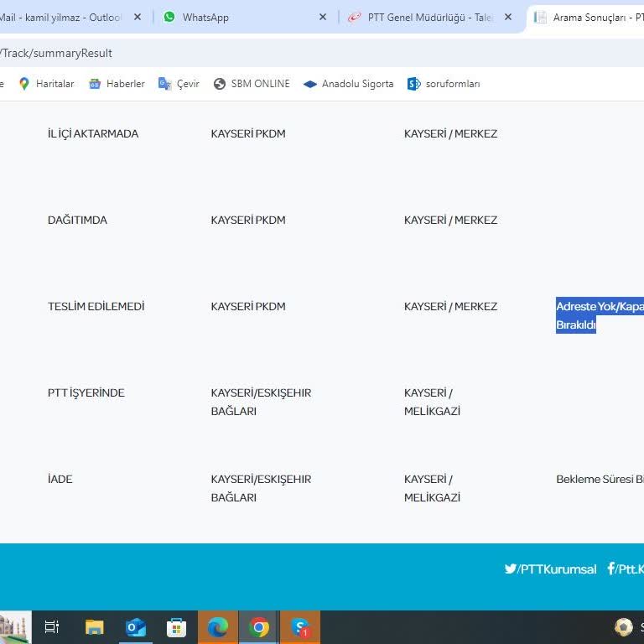Open the SBM ONLINE bookmark
644x644 pixels.
click(x=252, y=84)
